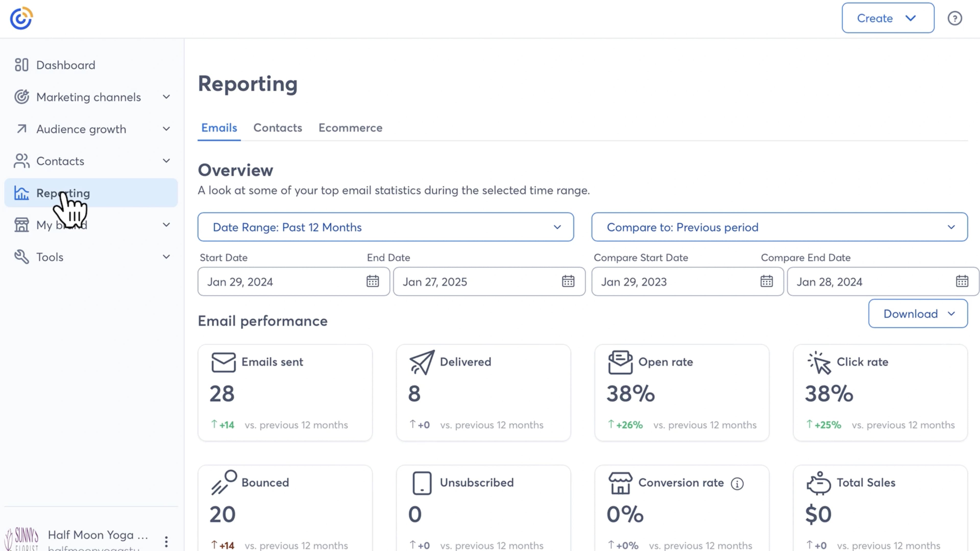Screen dimensions: 980x551
Task: Open the End Date calendar icon
Action: (x=568, y=281)
